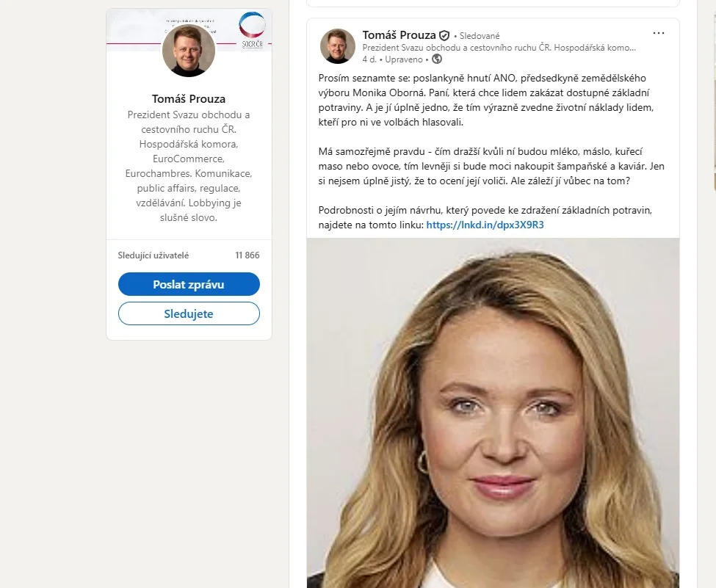Click the 4 d. post timestamp
This screenshot has height=588, width=716.
[369, 59]
